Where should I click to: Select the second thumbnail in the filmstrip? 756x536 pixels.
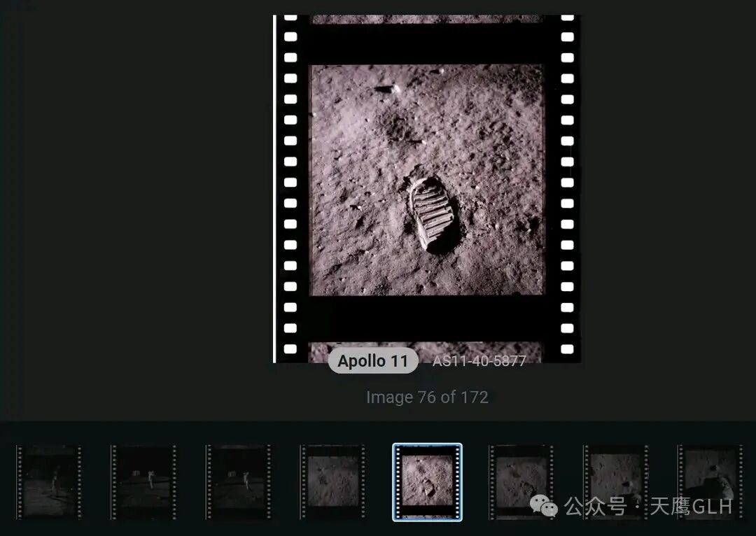pos(143,482)
